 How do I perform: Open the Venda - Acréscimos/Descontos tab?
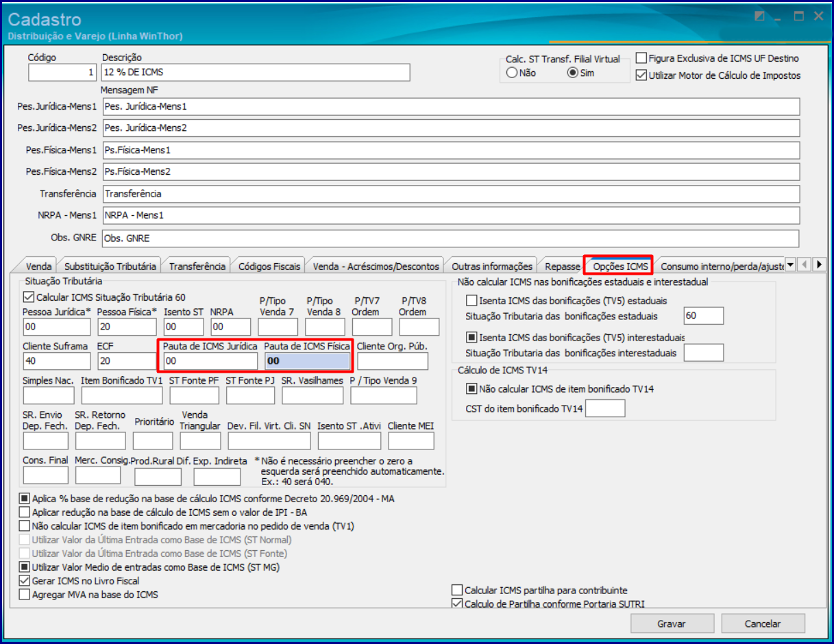376,266
